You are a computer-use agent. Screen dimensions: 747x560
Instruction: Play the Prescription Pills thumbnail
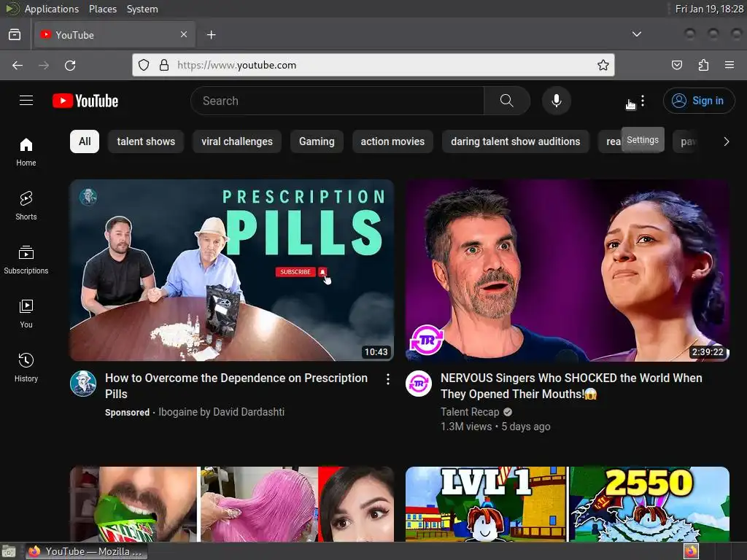click(231, 270)
